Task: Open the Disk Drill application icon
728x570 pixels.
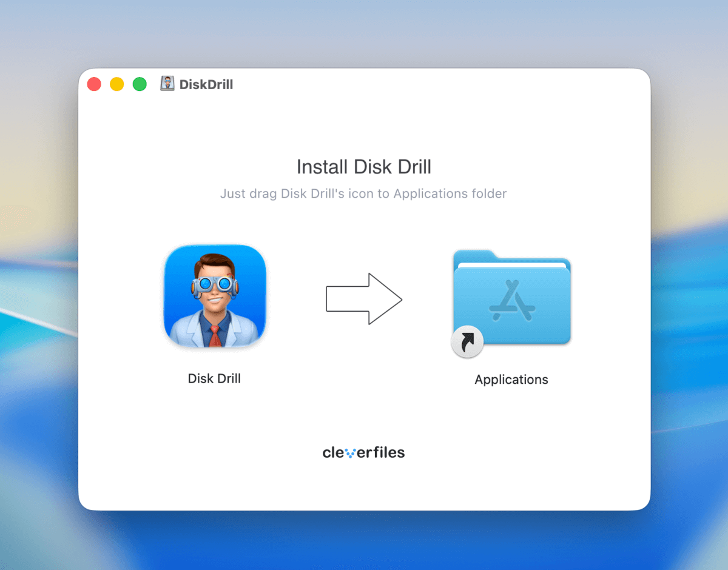Action: [215, 297]
